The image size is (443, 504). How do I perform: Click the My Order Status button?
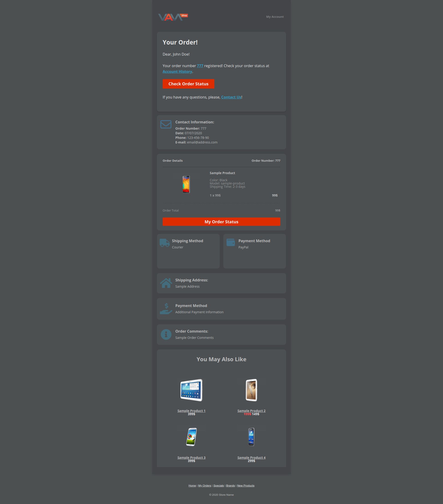(221, 222)
